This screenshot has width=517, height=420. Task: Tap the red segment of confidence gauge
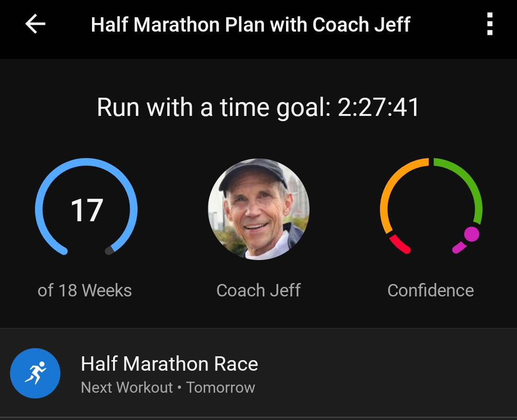[x=400, y=243]
